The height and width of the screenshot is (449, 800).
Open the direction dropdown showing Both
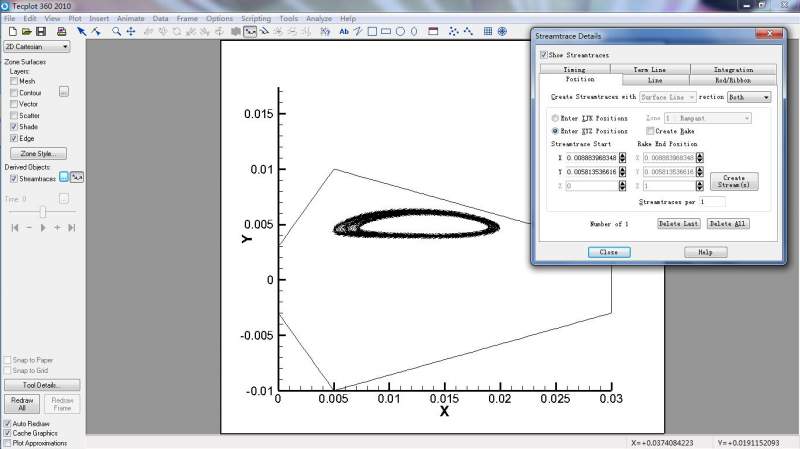click(748, 97)
